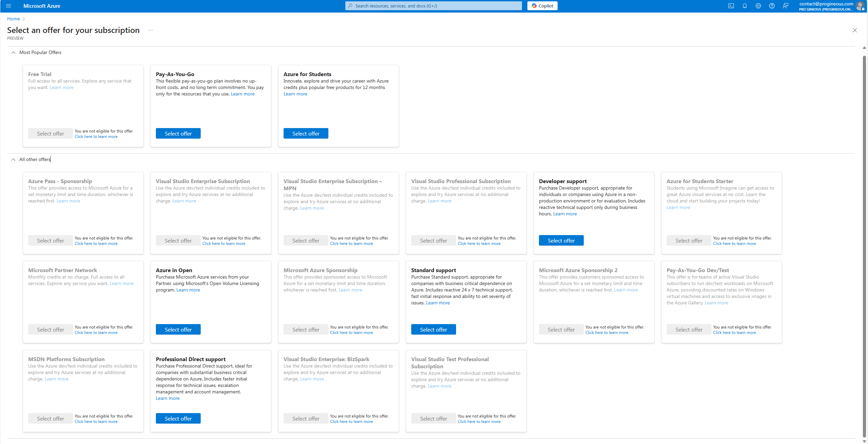Screen dimensions: 868x444
Task: Open Learn more link in Free Trial card
Action: 61,88
